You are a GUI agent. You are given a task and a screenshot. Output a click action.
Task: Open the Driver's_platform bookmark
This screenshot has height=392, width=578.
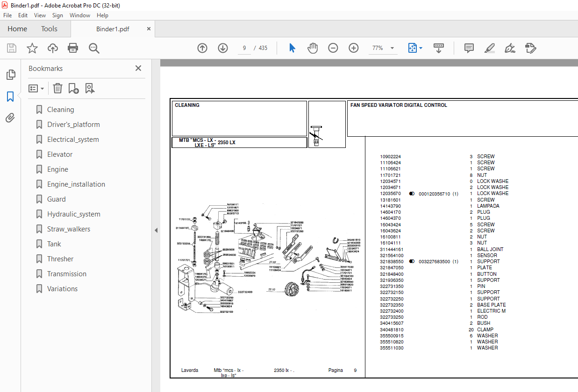(73, 125)
